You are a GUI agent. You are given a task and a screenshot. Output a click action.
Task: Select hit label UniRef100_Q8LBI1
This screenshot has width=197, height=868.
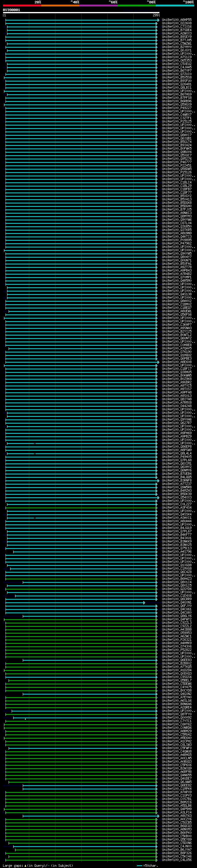[x=177, y=88]
